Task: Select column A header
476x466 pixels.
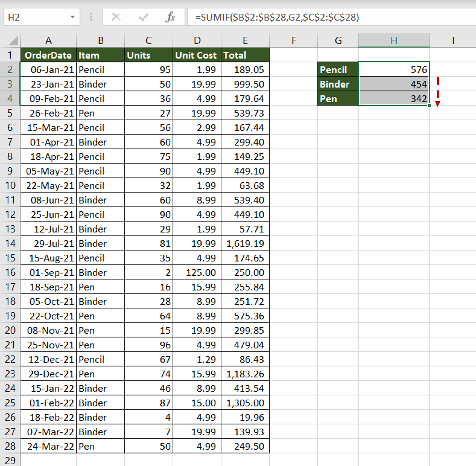Action: click(48, 40)
